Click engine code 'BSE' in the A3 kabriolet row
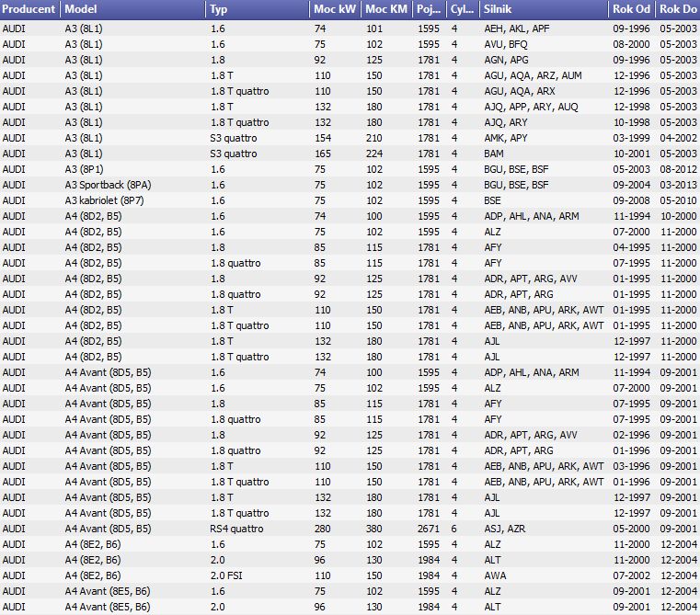Viewport: 700px width, 615px height. tap(492, 200)
